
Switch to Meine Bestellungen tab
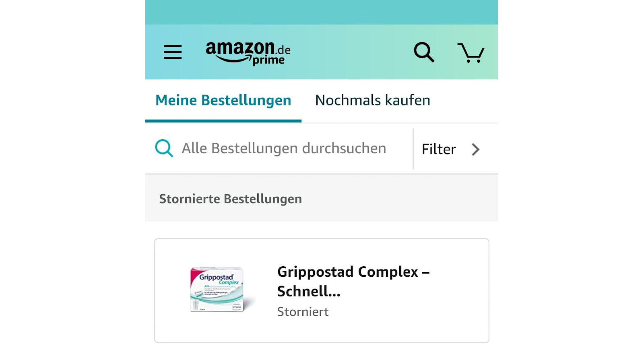click(x=223, y=100)
